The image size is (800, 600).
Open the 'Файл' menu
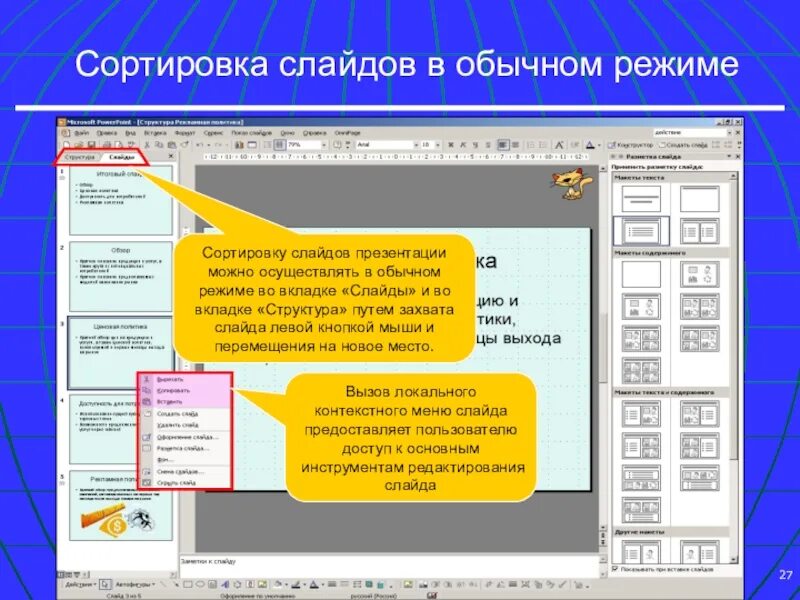pos(82,133)
